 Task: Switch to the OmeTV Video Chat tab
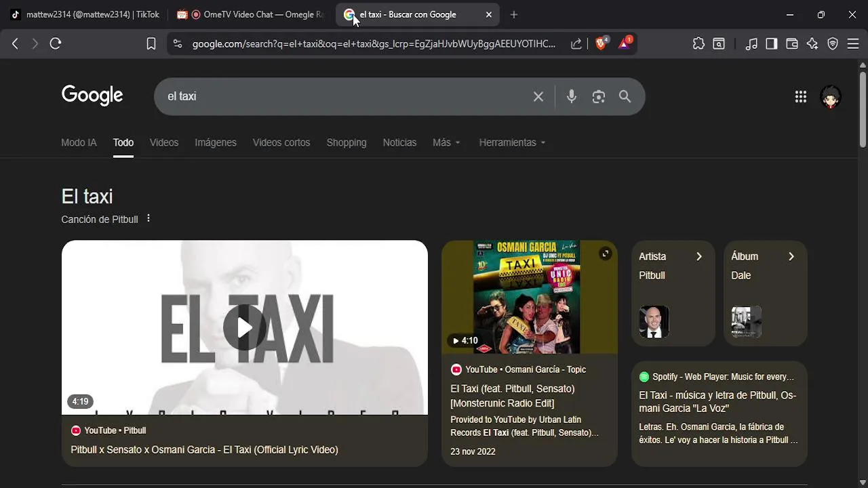tap(251, 14)
